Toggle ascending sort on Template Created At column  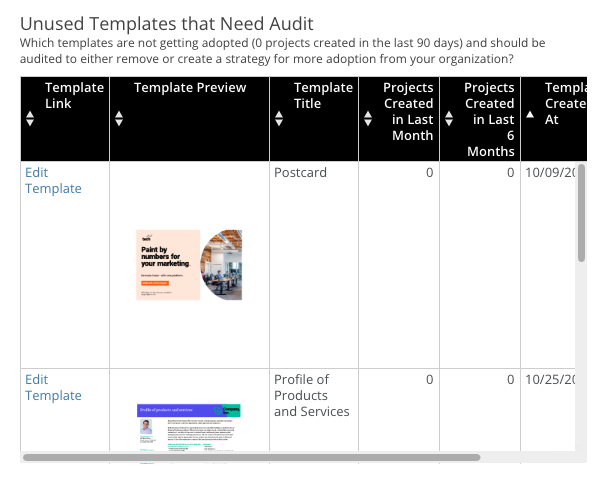click(x=530, y=115)
